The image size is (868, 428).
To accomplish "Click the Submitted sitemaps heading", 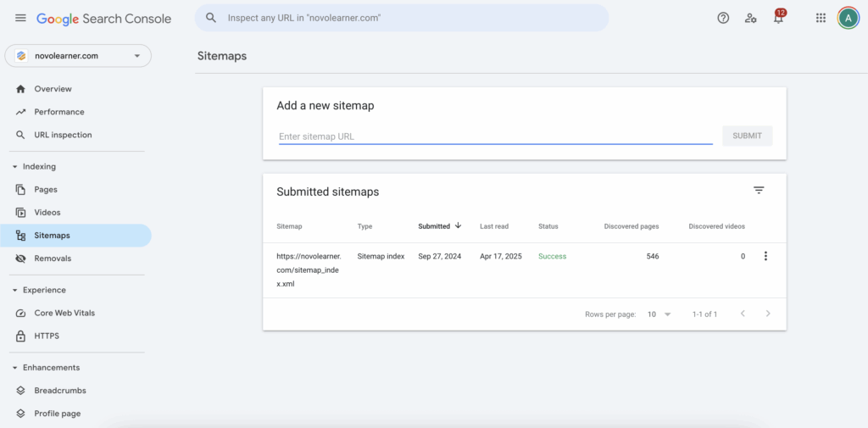I will pos(328,192).
